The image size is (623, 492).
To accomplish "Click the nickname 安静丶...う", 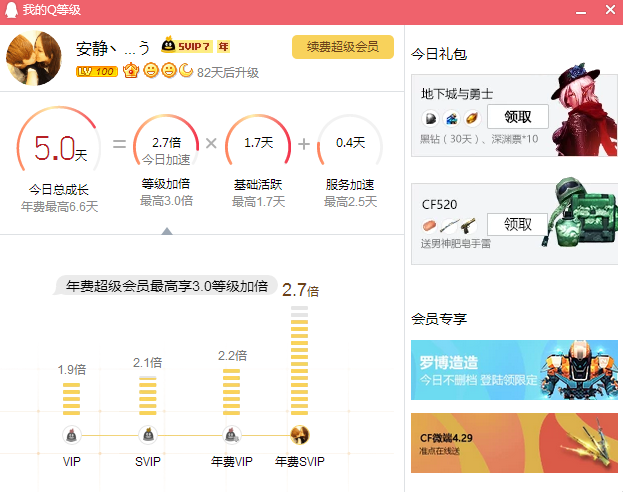I will tap(113, 48).
